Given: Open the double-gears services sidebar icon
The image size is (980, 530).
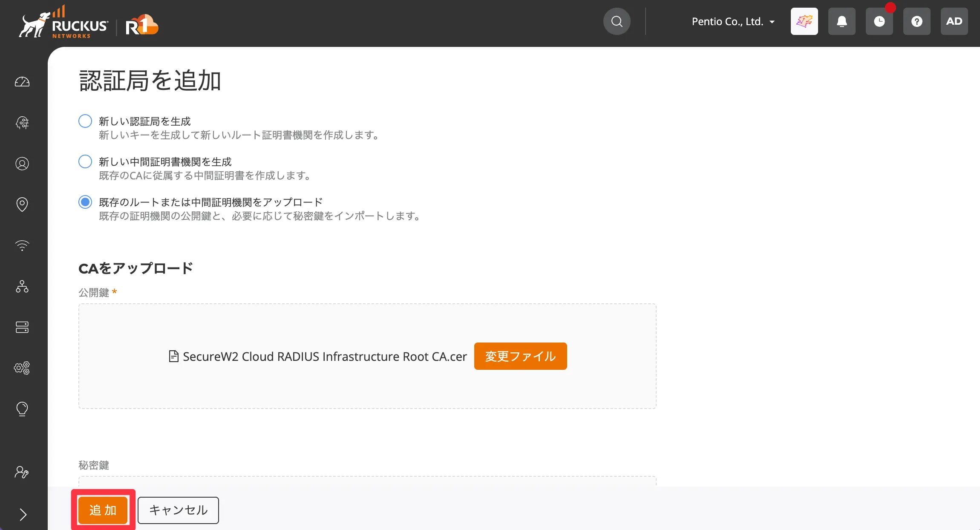Looking at the screenshot, I should [22, 368].
